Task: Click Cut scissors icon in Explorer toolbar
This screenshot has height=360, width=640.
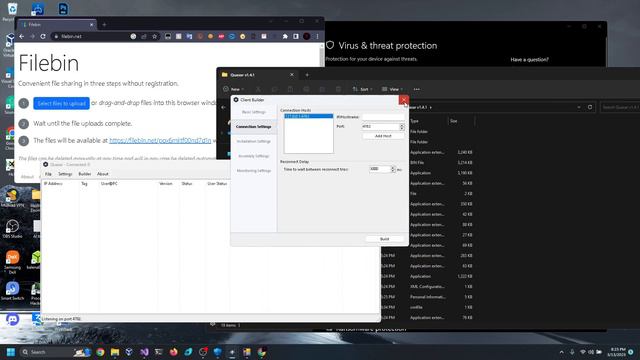Action: click(x=258, y=89)
